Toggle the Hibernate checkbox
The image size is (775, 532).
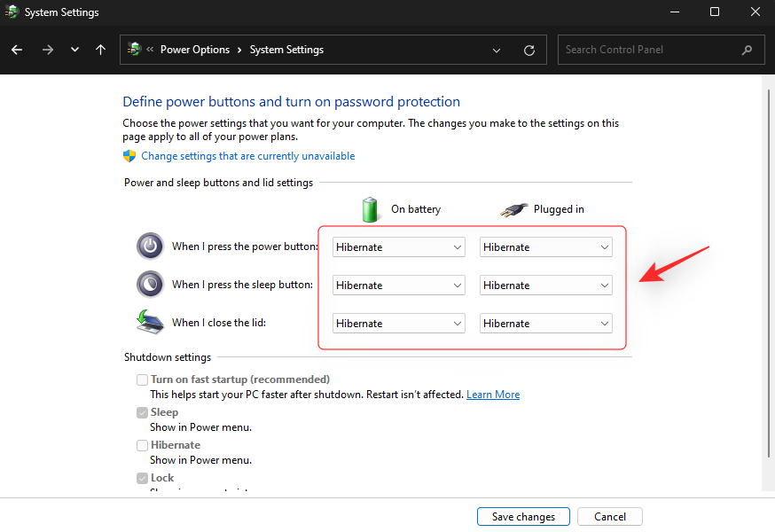pos(143,445)
